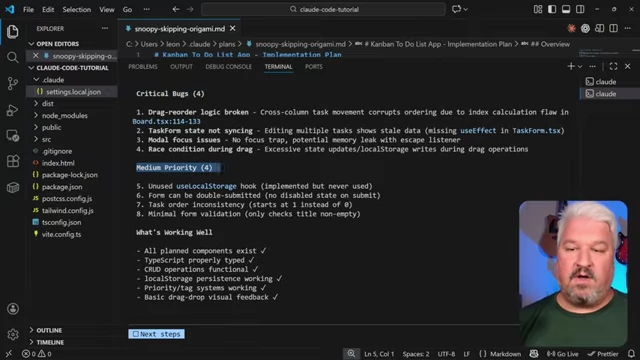The width and height of the screenshot is (640, 360).
Task: Close the snoopy-skipping-origami.md tab
Action: point(233,28)
